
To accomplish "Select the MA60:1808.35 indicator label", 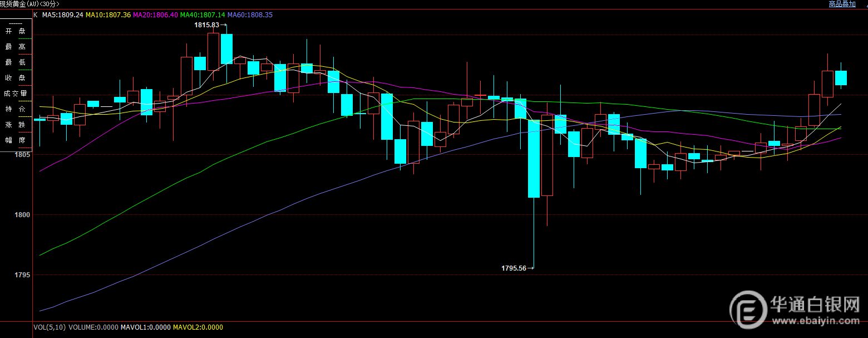I will click(x=250, y=14).
